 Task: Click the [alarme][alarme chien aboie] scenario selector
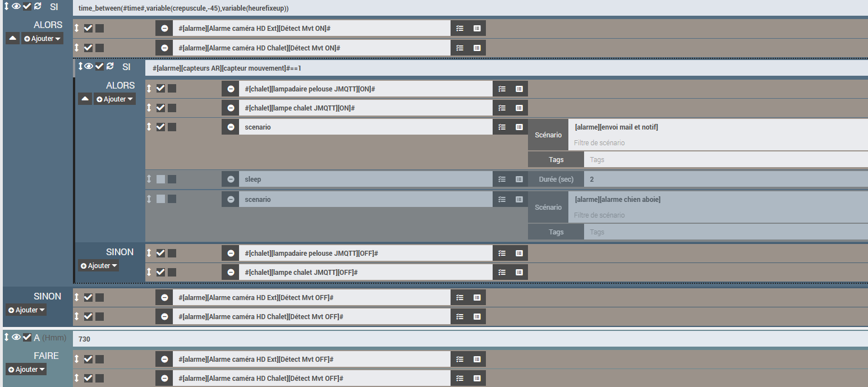718,200
